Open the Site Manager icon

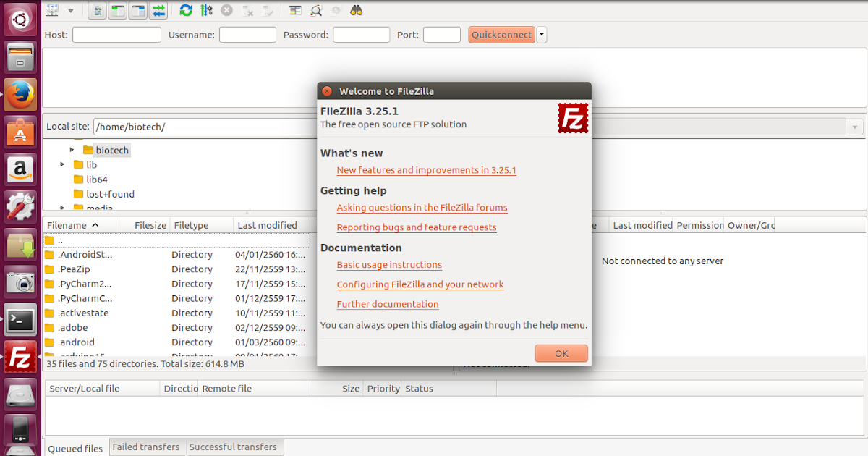pyautogui.click(x=52, y=10)
